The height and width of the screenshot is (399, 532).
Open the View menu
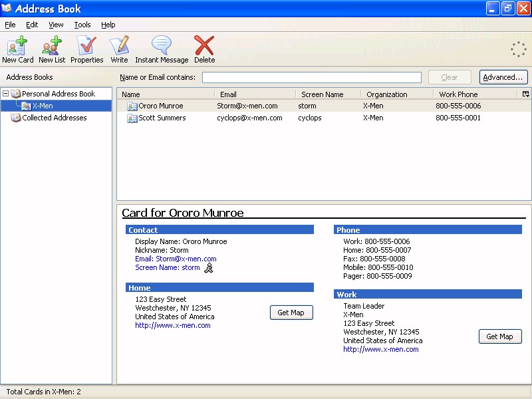click(x=56, y=25)
